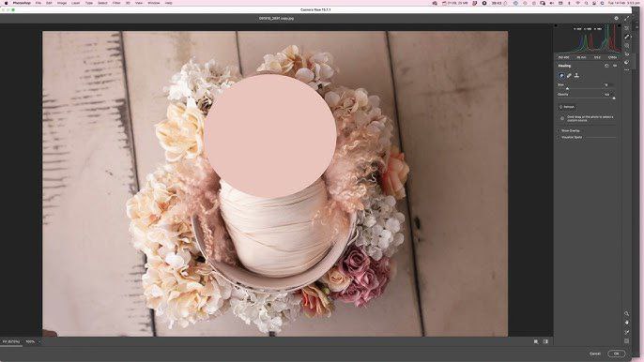Click the Opacity slider handle

point(614,98)
